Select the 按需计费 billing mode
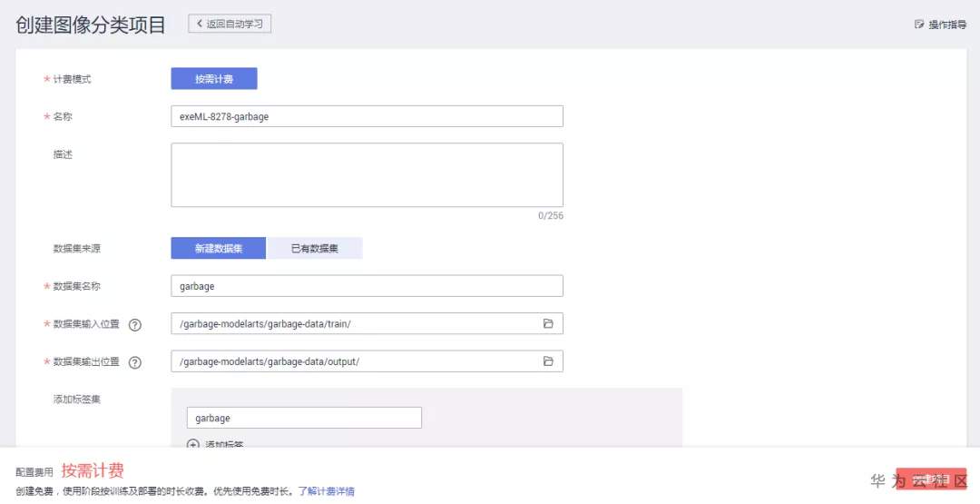 pyautogui.click(x=214, y=79)
